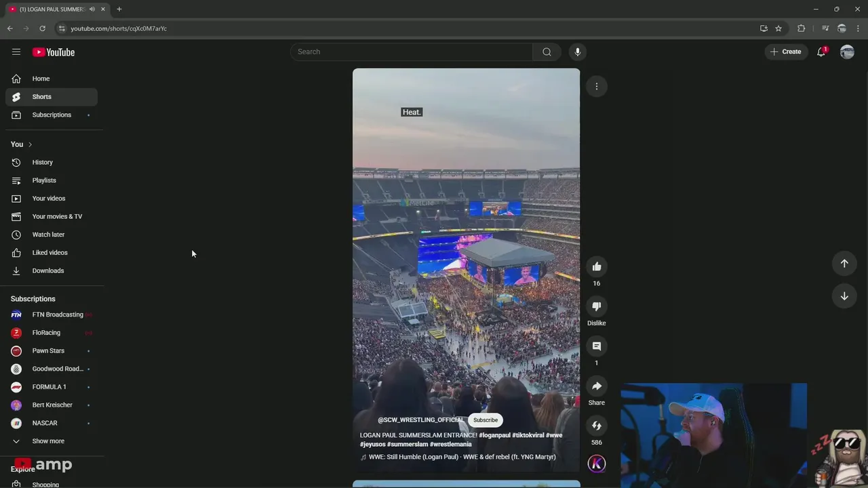The image size is (868, 488).
Task: Start voice search with microphone icon
Action: tap(578, 52)
